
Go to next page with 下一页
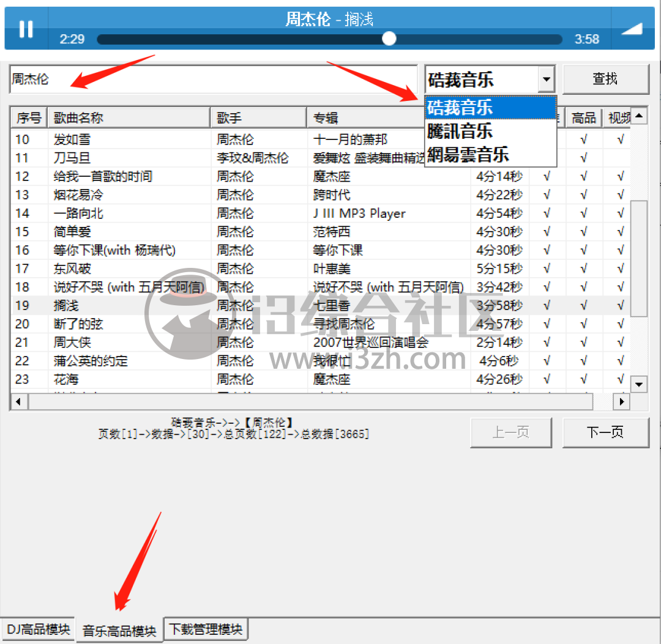click(x=605, y=432)
